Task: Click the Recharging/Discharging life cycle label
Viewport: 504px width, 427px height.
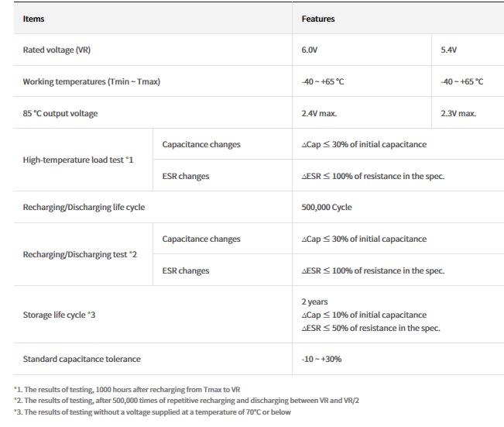Action: 84,207
